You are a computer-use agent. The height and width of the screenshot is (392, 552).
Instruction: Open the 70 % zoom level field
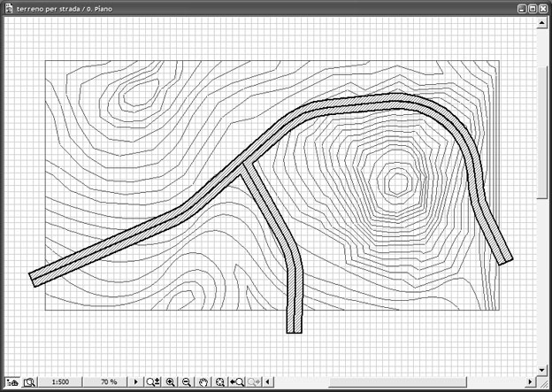109,382
